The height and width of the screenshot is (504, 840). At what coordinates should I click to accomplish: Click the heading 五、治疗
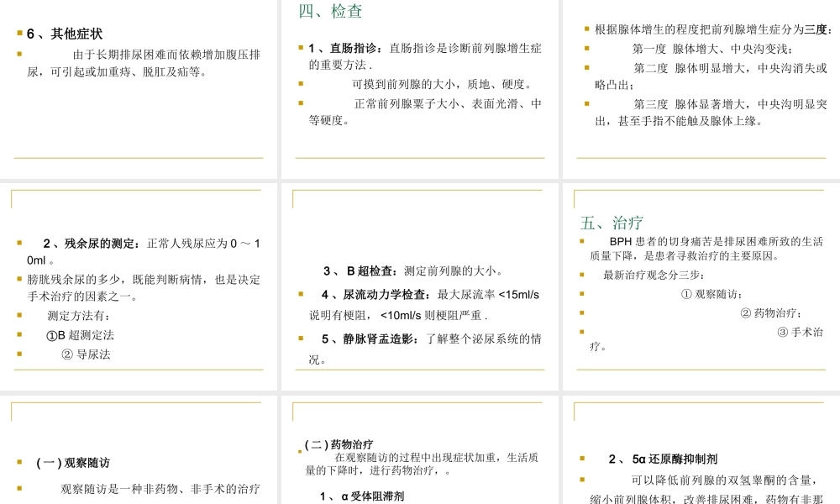[x=600, y=223]
